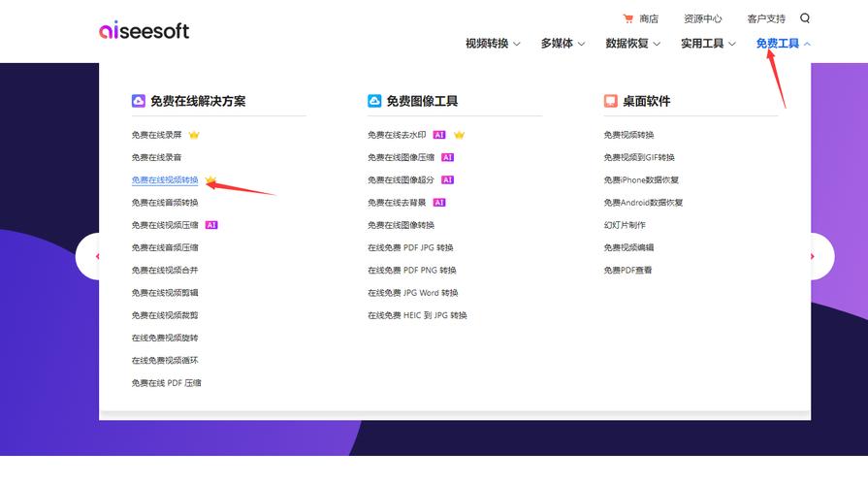Open 免费视频编辑 link
The image size is (868, 485).
pyautogui.click(x=628, y=247)
